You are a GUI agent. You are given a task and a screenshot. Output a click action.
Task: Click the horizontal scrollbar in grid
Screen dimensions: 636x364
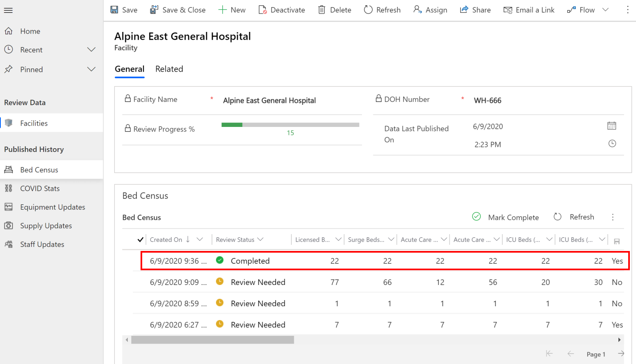[212, 340]
